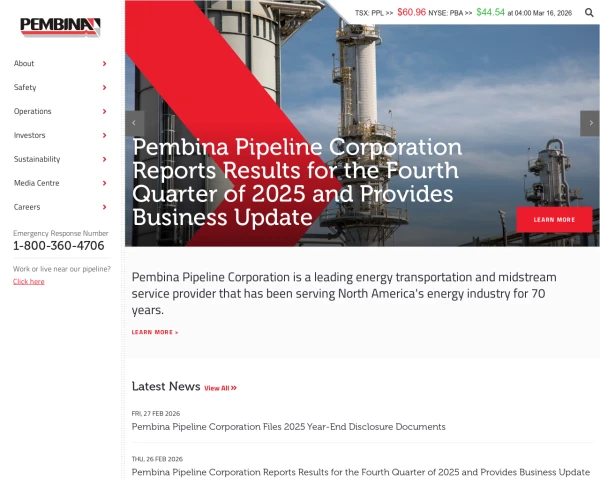Image resolution: width=600 pixels, height=480 pixels.
Task: Expand the Sustainability menu chevron
Action: tap(104, 159)
